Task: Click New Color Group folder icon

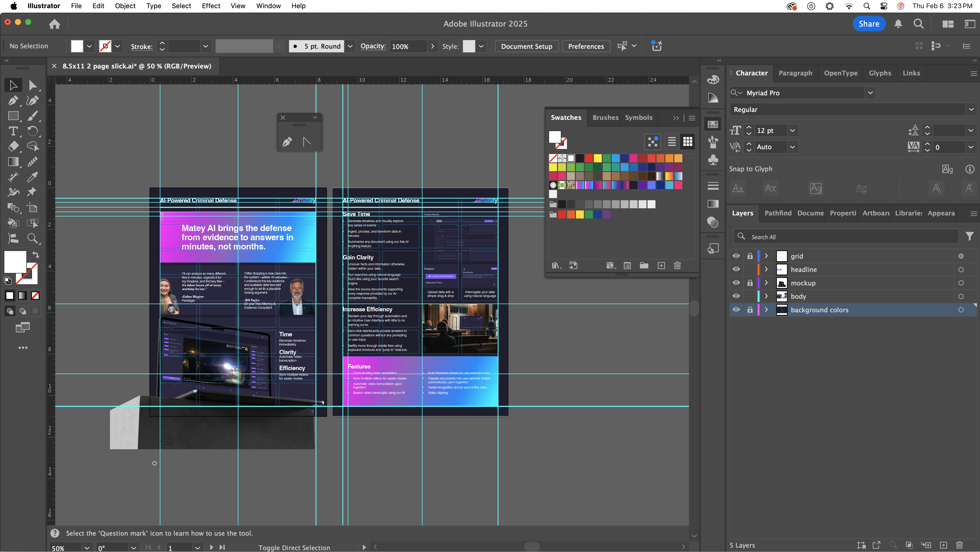Action: pos(644,265)
